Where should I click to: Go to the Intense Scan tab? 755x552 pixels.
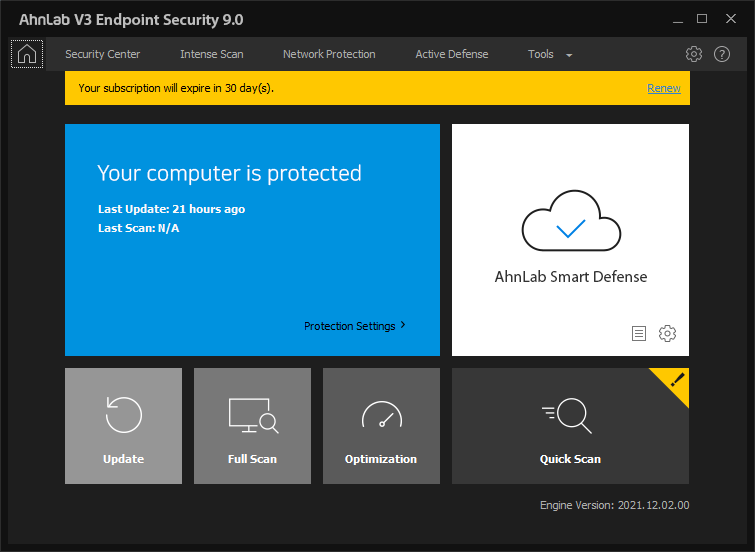pyautogui.click(x=211, y=54)
